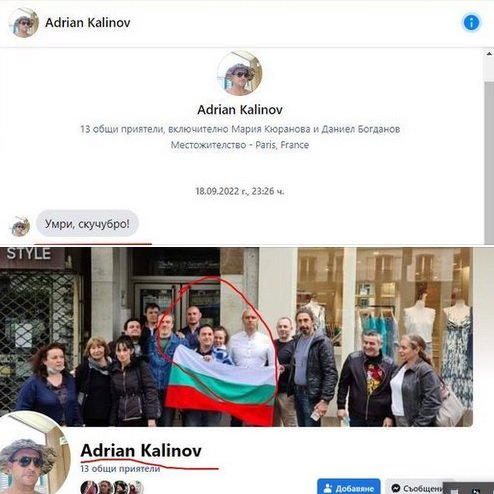
Task: Open the conversation info icon
Action: [x=471, y=23]
